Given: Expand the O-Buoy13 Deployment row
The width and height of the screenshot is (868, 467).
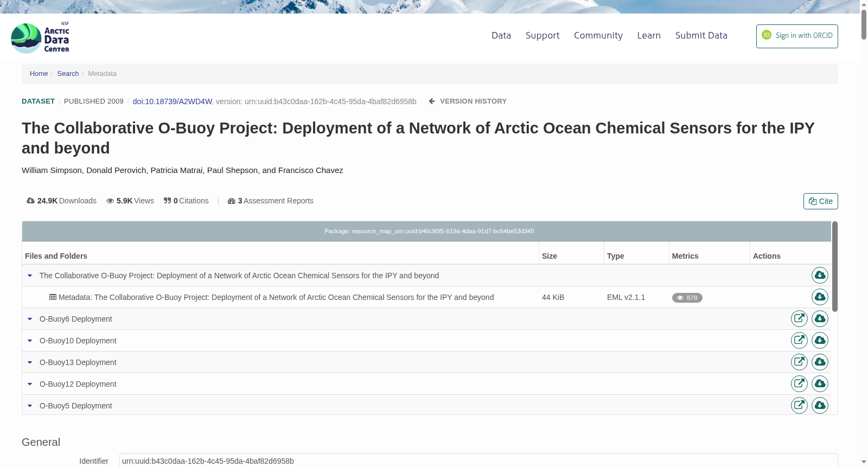Looking at the screenshot, I should (30, 362).
